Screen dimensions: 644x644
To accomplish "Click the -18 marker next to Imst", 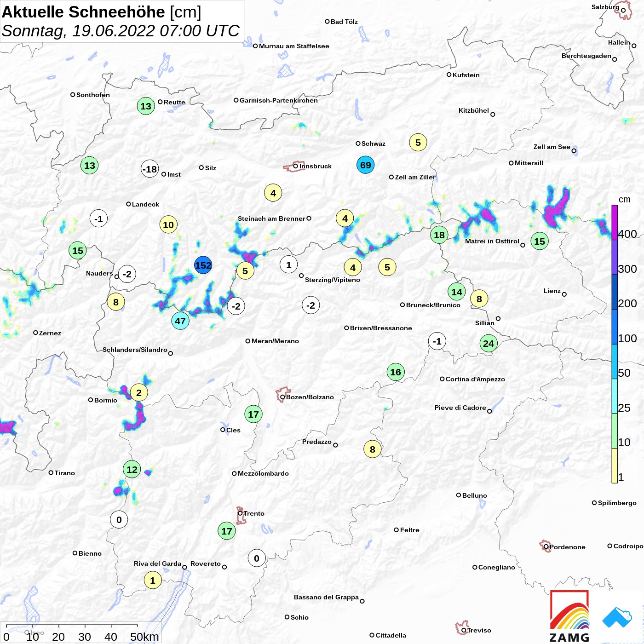I will click(x=150, y=169).
